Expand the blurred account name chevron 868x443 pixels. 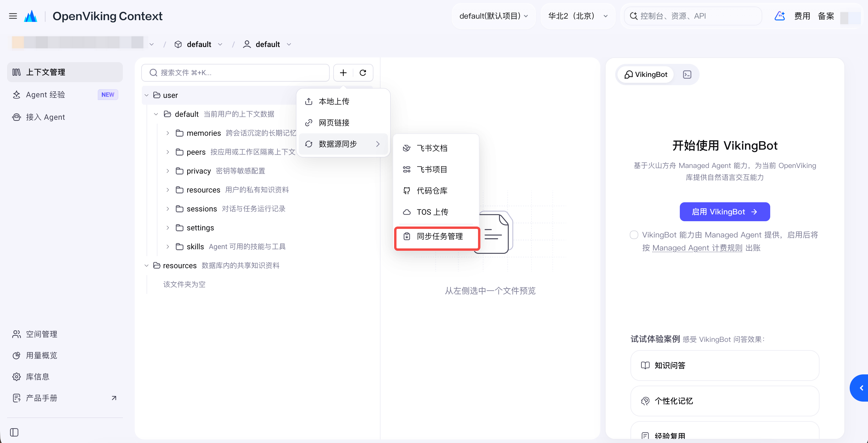click(152, 44)
